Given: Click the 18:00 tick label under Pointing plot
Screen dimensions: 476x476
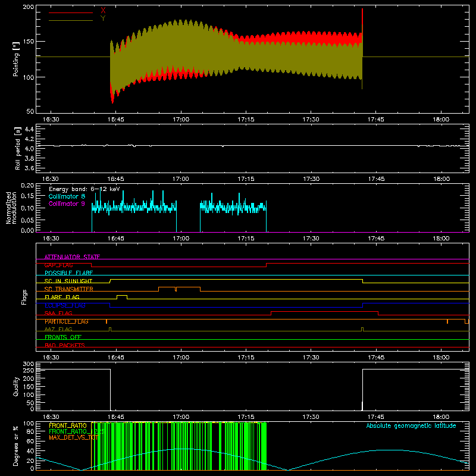Looking at the screenshot, I should coord(441,120).
